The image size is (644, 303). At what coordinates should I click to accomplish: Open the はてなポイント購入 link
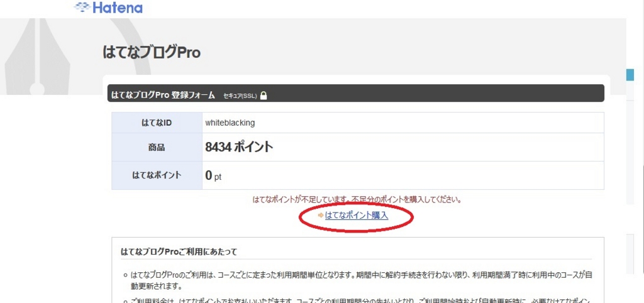point(357,215)
